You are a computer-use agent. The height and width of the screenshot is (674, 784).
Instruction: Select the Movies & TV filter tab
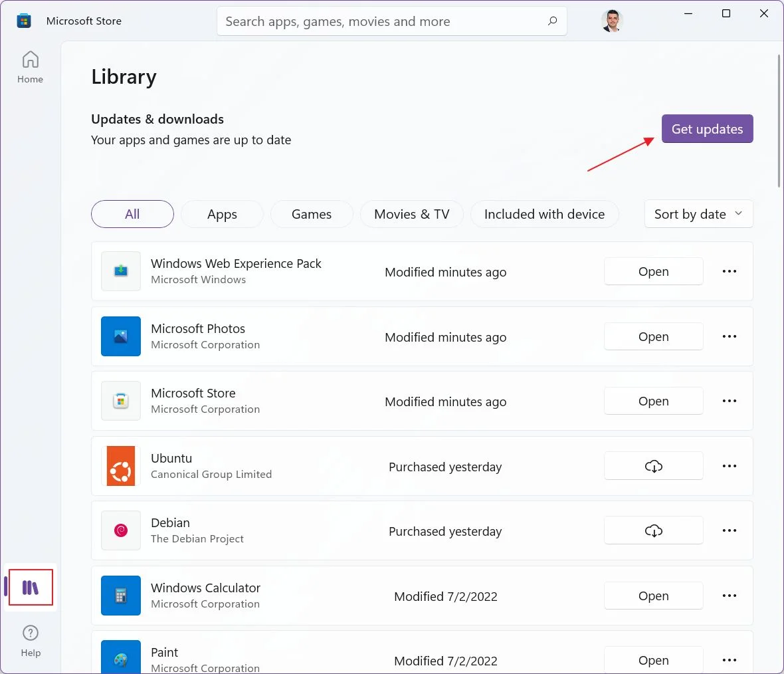(412, 214)
